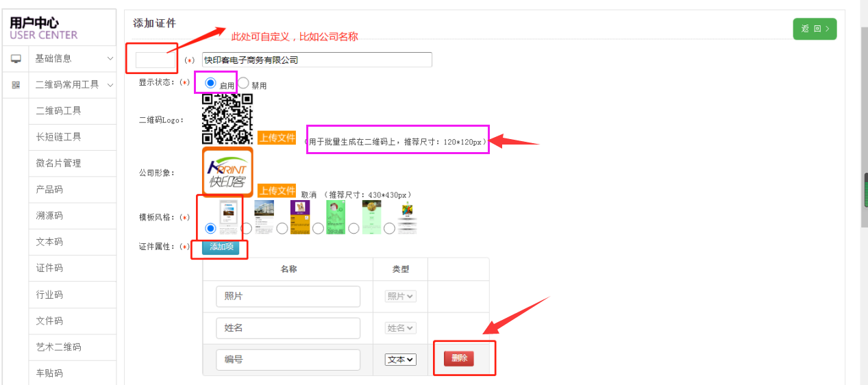The width and height of the screenshot is (868, 385).
Task: Click the blue 添加项 button
Action: tap(221, 247)
